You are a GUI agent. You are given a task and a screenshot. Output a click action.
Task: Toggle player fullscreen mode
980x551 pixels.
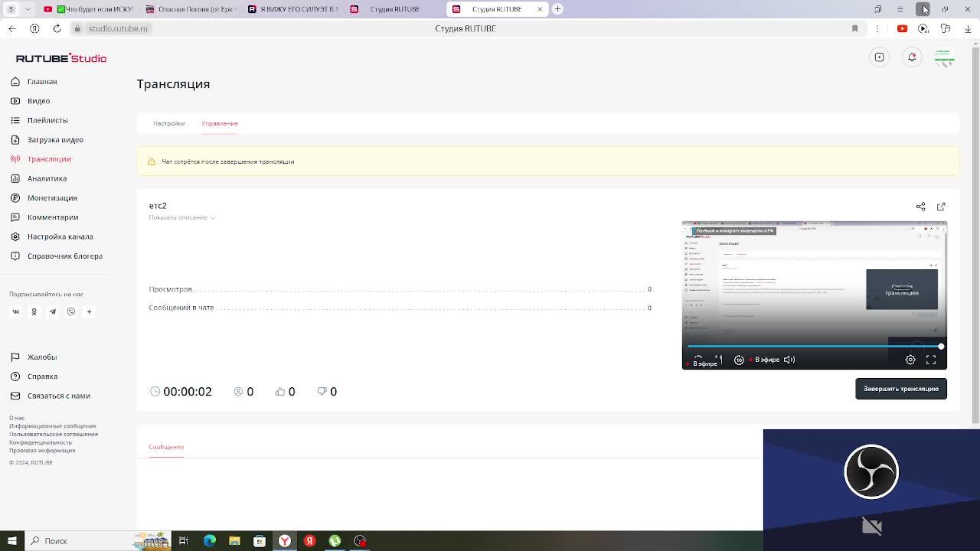click(x=931, y=360)
